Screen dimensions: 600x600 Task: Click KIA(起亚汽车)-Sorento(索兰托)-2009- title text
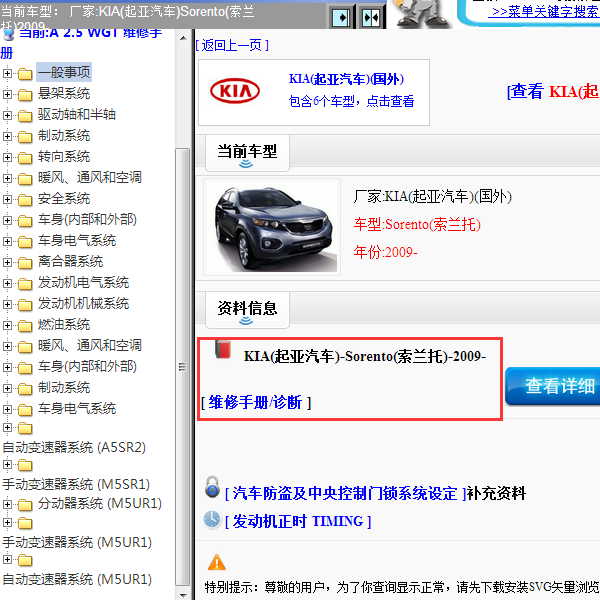(365, 357)
